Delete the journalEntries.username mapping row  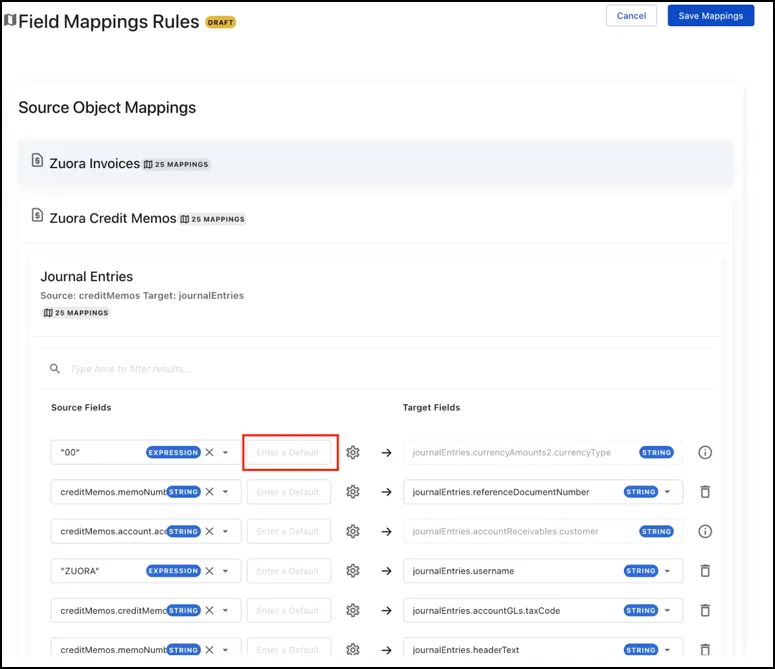point(705,571)
